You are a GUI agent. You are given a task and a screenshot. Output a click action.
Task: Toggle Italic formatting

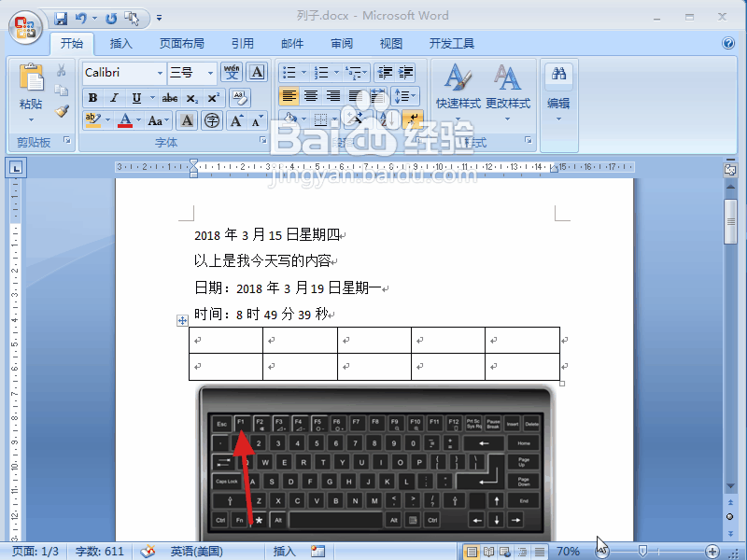point(114,98)
